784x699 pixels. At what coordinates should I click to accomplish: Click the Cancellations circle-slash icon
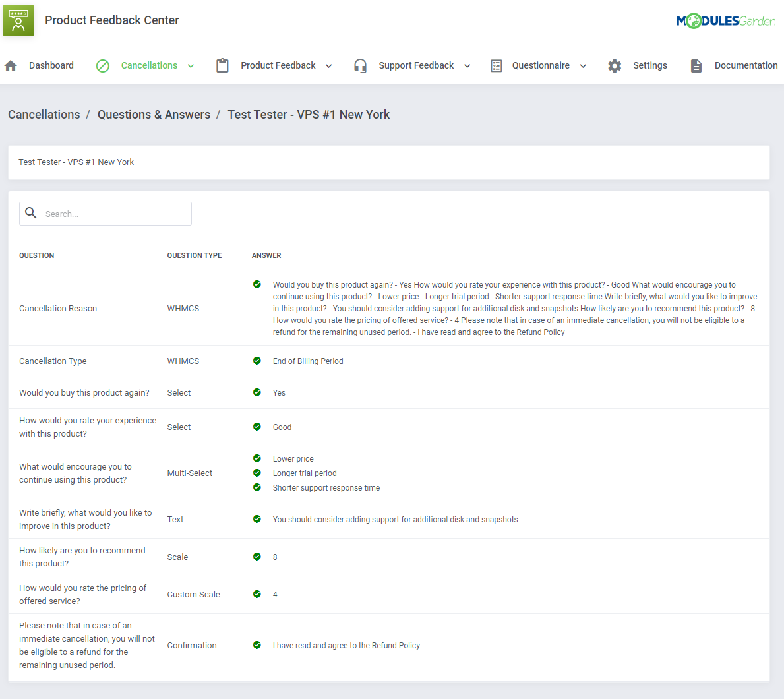coord(102,65)
